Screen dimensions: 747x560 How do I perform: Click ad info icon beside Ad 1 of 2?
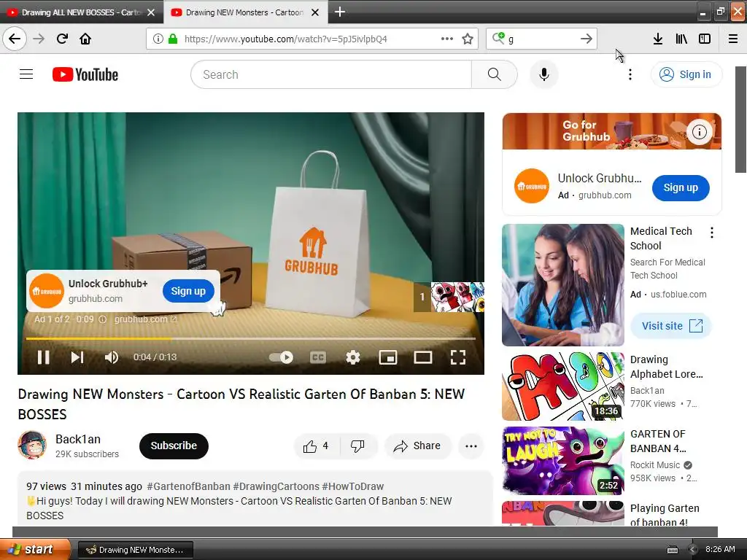pyautogui.click(x=102, y=319)
